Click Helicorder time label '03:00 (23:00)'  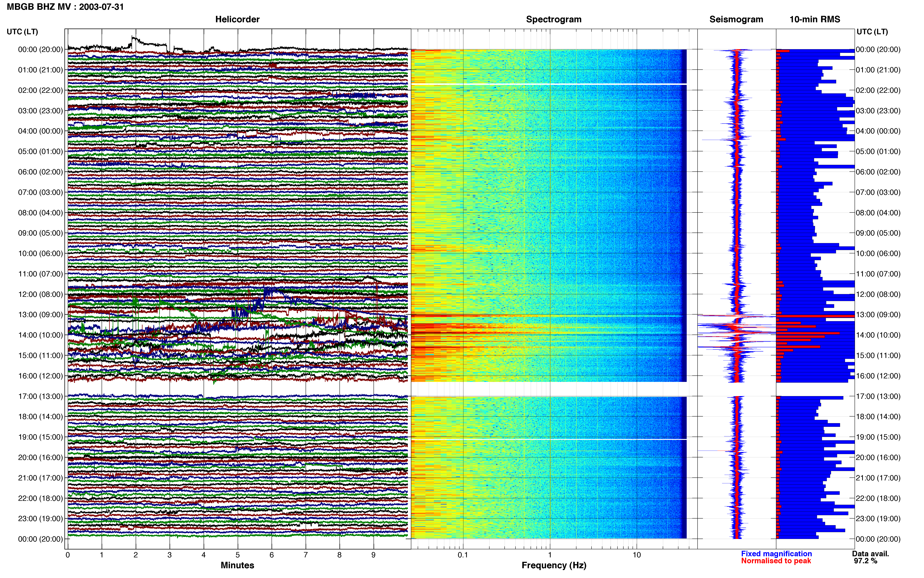(x=41, y=111)
